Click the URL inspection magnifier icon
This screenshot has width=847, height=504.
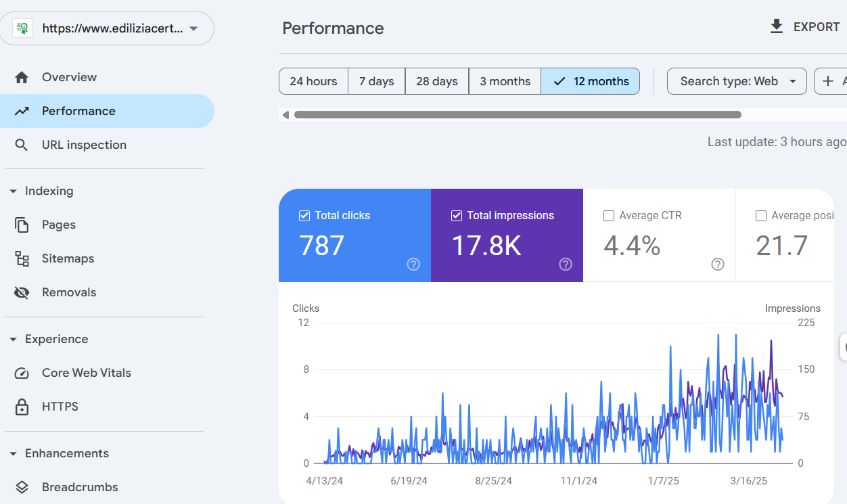tap(22, 145)
